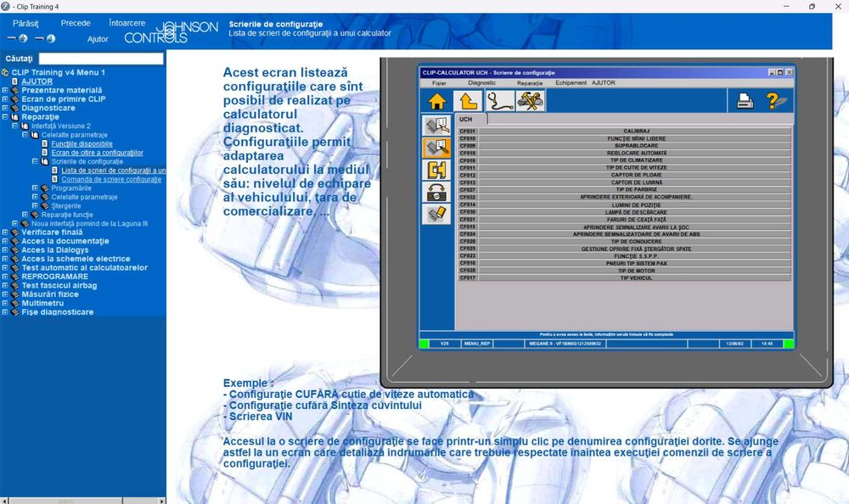Open the Echipament menu in CLIP window
The height and width of the screenshot is (504, 849).
571,83
